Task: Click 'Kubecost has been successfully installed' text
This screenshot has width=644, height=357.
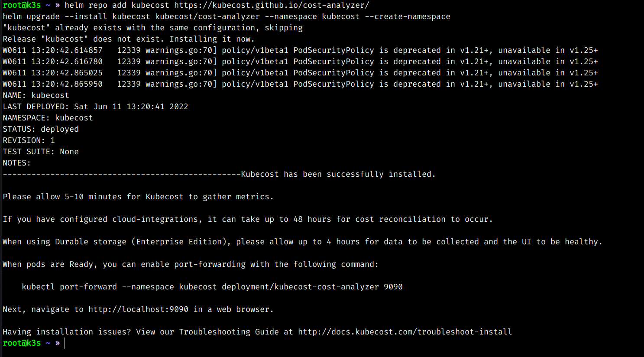Action: (x=338, y=174)
